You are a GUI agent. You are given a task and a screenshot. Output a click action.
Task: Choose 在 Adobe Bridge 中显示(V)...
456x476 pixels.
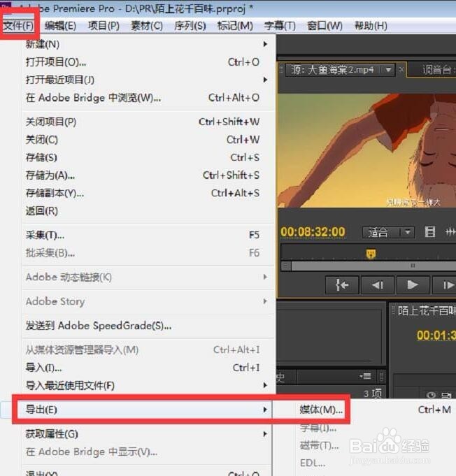148,452
